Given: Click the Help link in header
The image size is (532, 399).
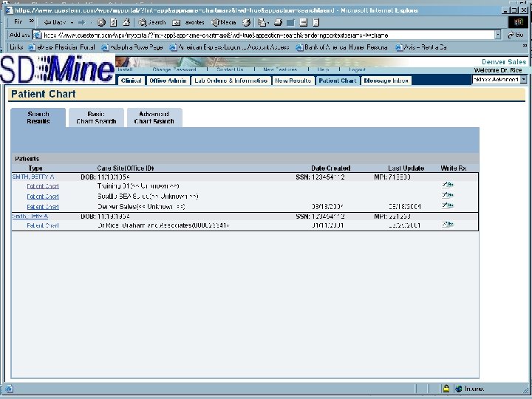Looking at the screenshot, I should tap(323, 69).
